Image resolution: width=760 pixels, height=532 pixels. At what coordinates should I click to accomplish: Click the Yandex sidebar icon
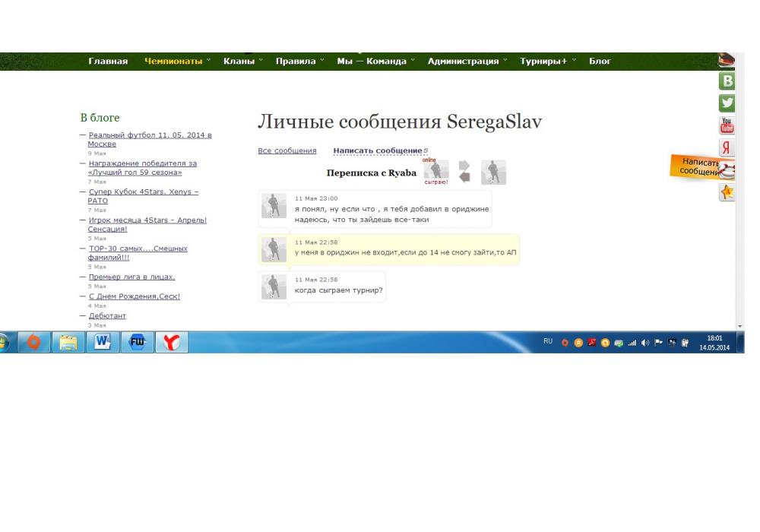(x=728, y=148)
